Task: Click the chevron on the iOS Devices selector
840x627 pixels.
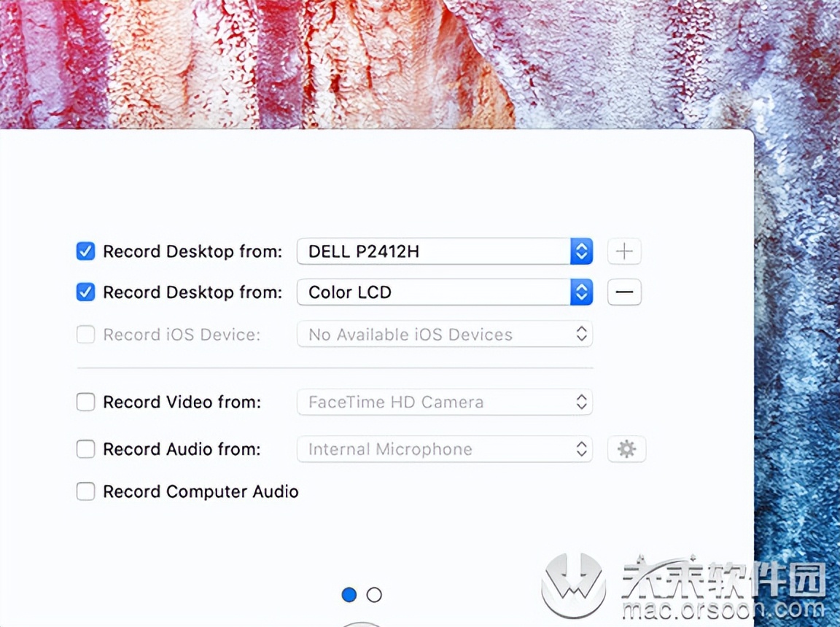Action: 581,334
